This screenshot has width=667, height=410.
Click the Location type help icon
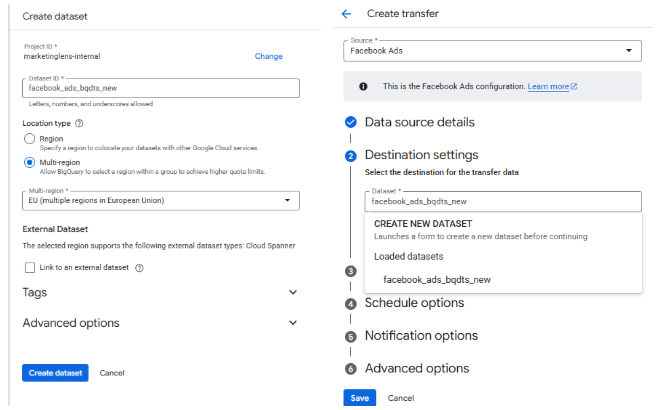79,123
